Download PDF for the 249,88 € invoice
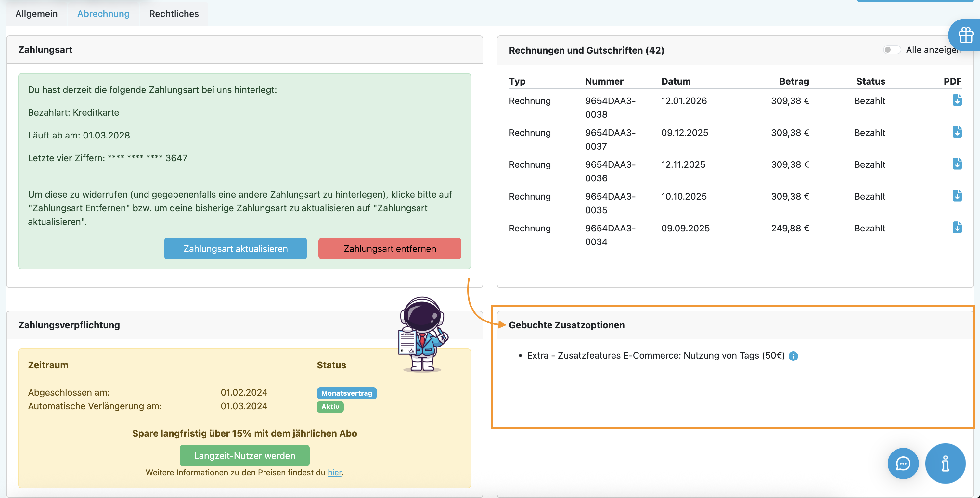This screenshot has height=498, width=980. coord(957,228)
